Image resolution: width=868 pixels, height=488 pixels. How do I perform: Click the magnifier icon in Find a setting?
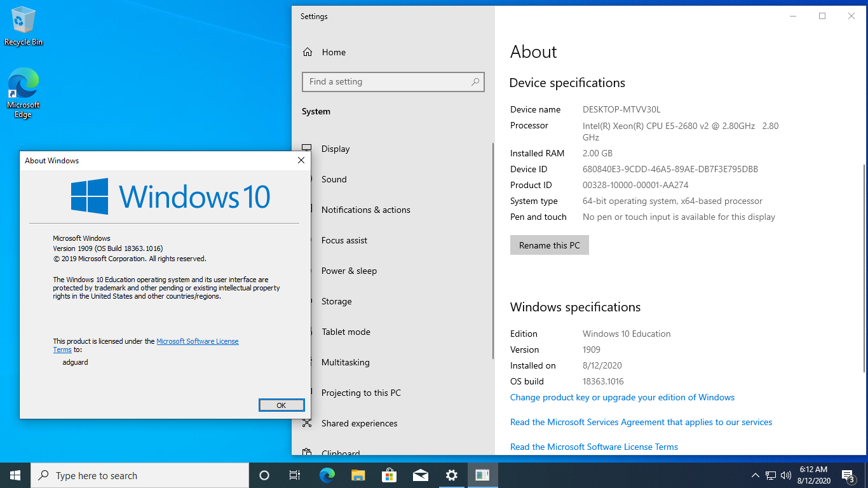(x=475, y=82)
